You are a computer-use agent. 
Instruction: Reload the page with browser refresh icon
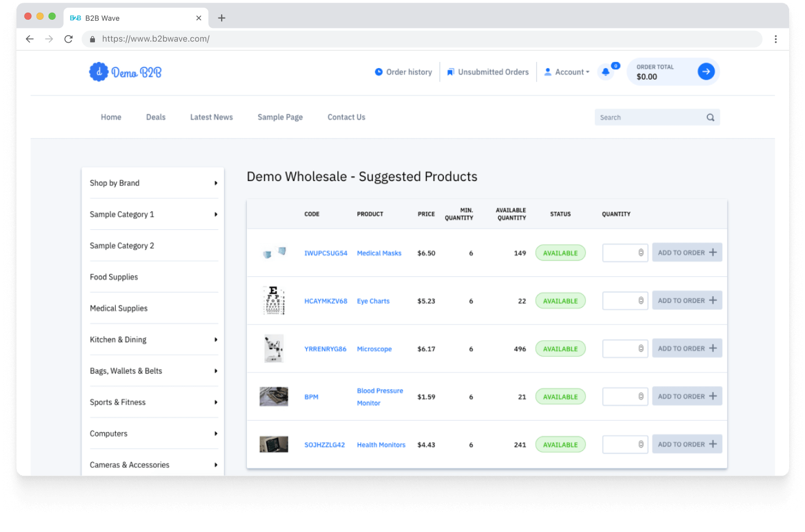tap(69, 39)
